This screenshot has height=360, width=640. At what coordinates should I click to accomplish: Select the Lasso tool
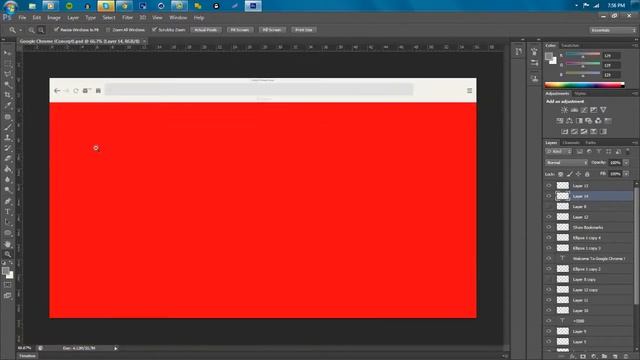8,74
